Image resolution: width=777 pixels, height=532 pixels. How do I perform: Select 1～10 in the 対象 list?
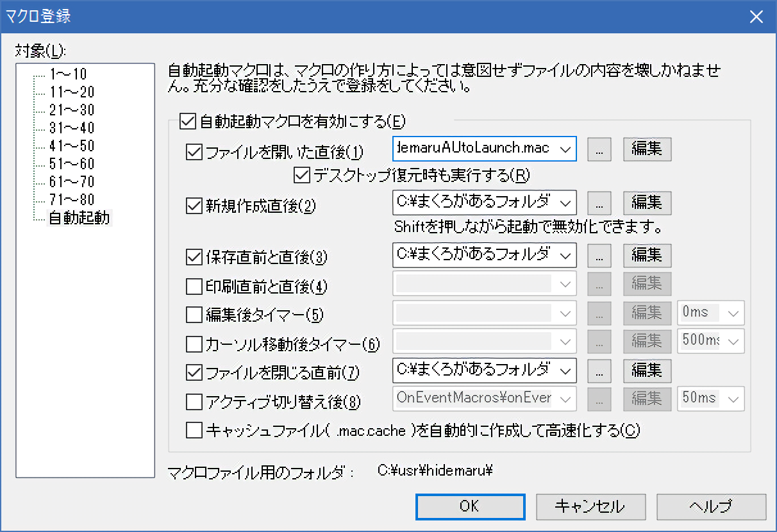[67, 74]
